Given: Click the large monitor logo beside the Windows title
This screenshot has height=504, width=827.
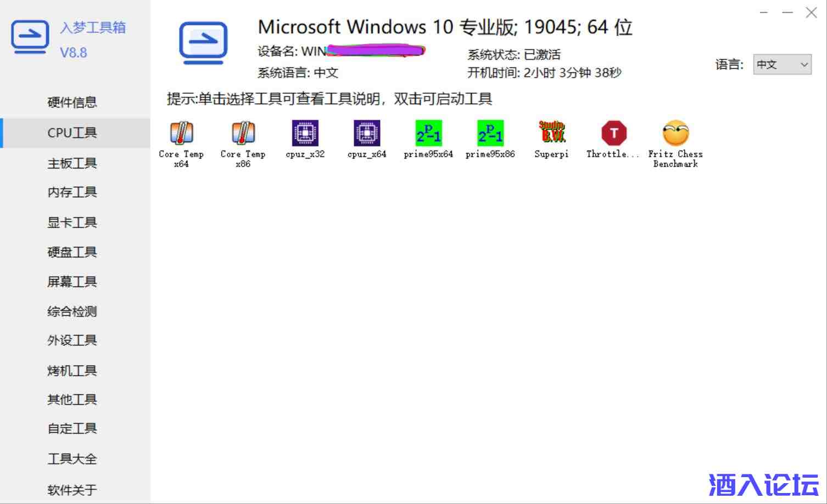Looking at the screenshot, I should click(203, 43).
